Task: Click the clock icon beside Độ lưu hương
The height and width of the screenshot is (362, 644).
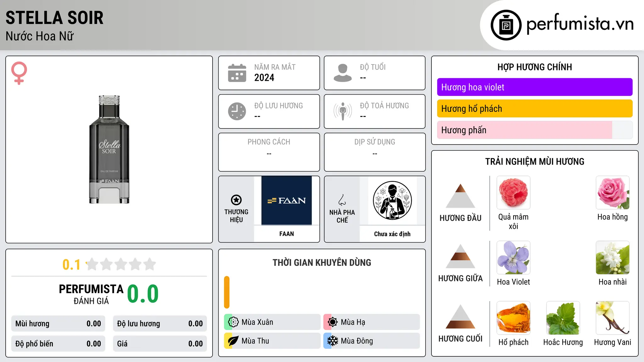Action: tap(237, 111)
